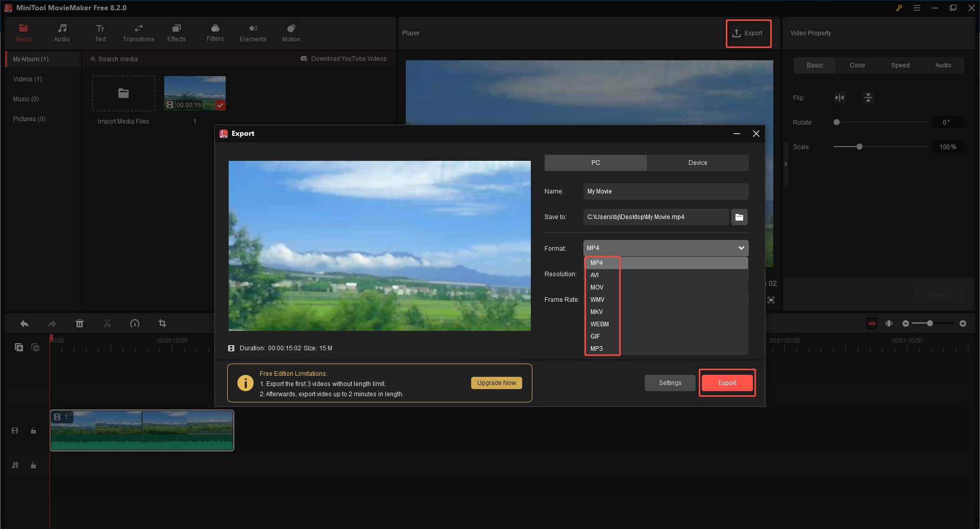The image size is (980, 529).
Task: Choose MOV from format list
Action: [x=666, y=287]
